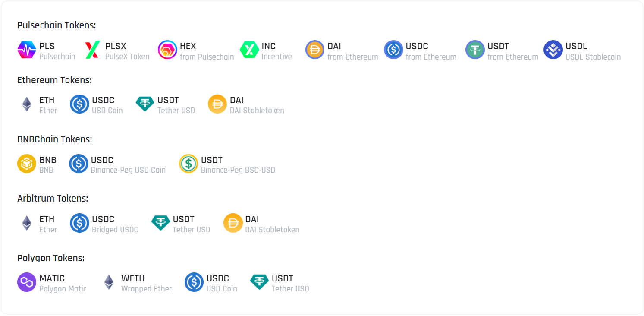This screenshot has width=644, height=316.
Task: Select the BNB coin icon
Action: click(x=27, y=164)
